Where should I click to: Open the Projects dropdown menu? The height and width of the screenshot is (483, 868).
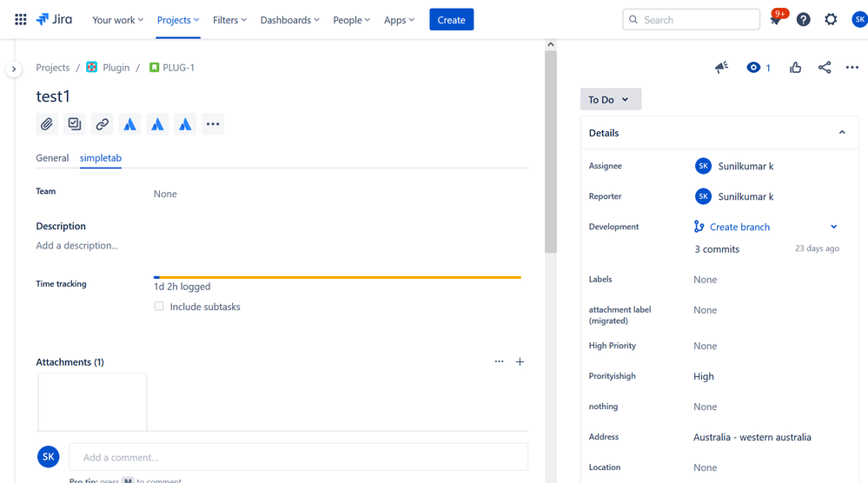coord(178,20)
